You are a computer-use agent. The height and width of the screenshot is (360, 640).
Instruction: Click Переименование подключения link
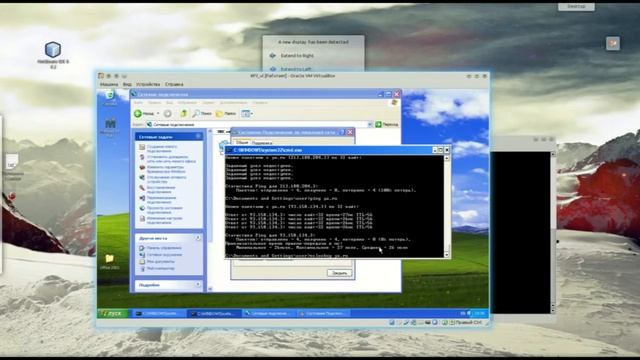pos(161,200)
